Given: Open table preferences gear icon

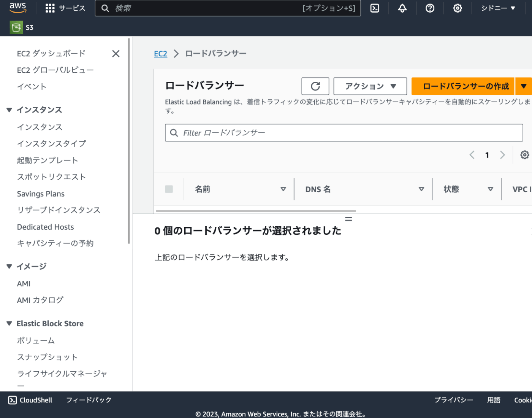Looking at the screenshot, I should [524, 155].
